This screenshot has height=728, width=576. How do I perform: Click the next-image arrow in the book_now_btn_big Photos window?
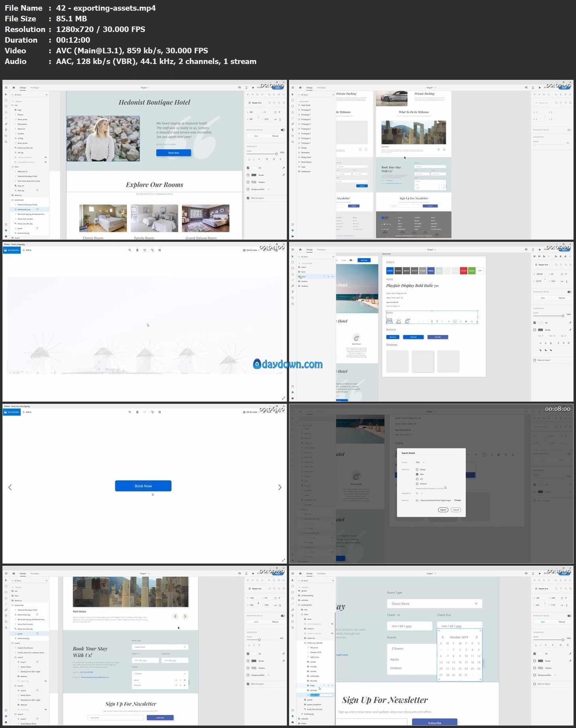click(280, 487)
